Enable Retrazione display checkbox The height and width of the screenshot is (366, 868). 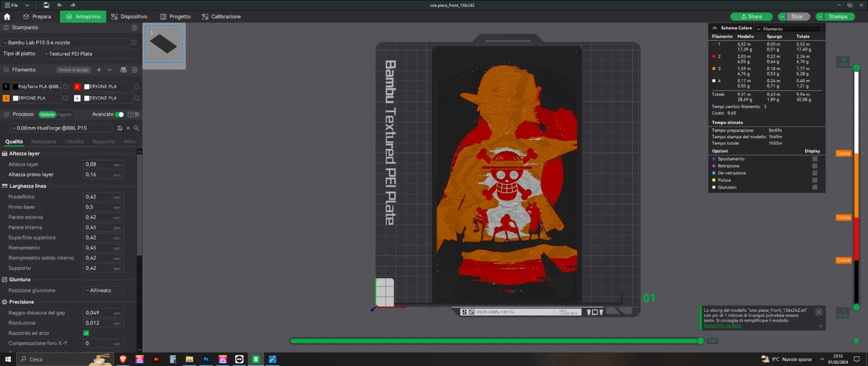pyautogui.click(x=815, y=166)
